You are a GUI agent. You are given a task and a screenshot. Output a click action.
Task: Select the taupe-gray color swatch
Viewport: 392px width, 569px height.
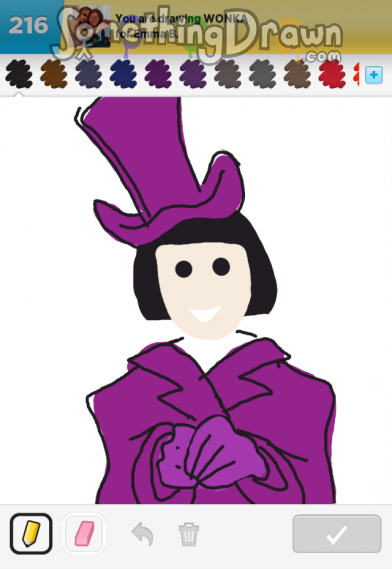[228, 74]
